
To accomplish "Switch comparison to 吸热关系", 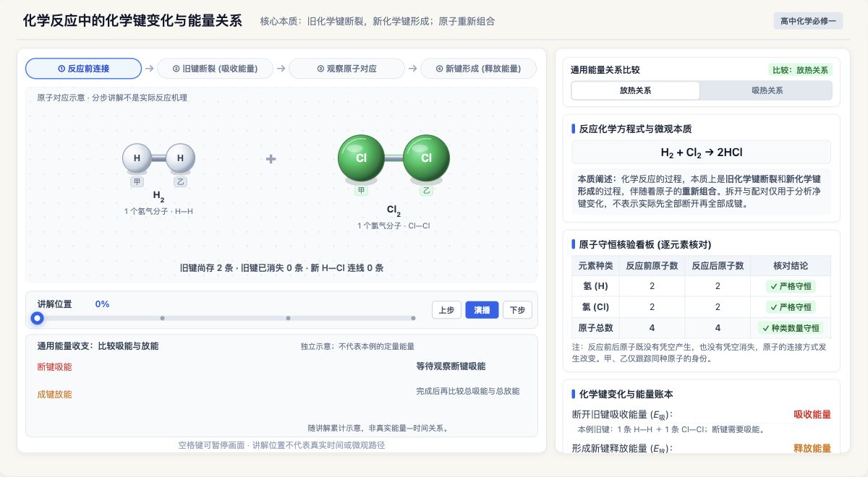I will [767, 90].
